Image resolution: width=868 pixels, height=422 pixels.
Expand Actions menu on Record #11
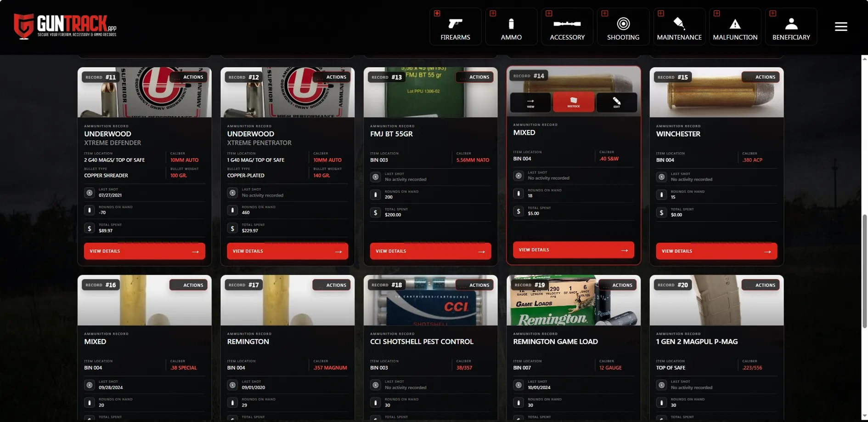[188, 77]
